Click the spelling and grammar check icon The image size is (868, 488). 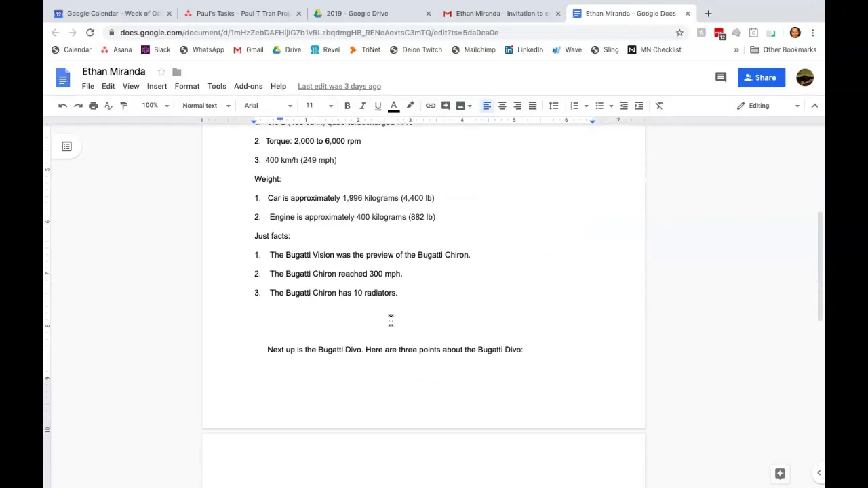(x=108, y=106)
